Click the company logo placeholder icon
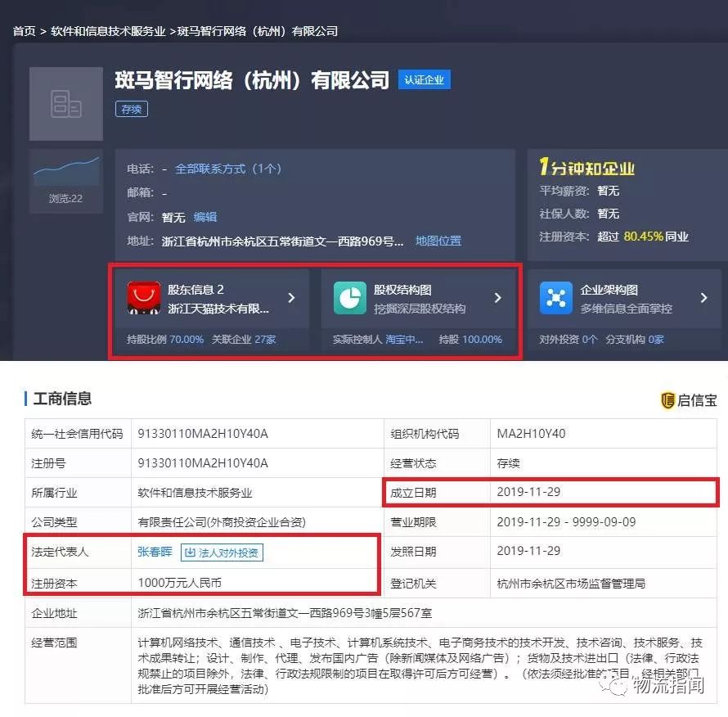728x717 pixels. coord(66,104)
